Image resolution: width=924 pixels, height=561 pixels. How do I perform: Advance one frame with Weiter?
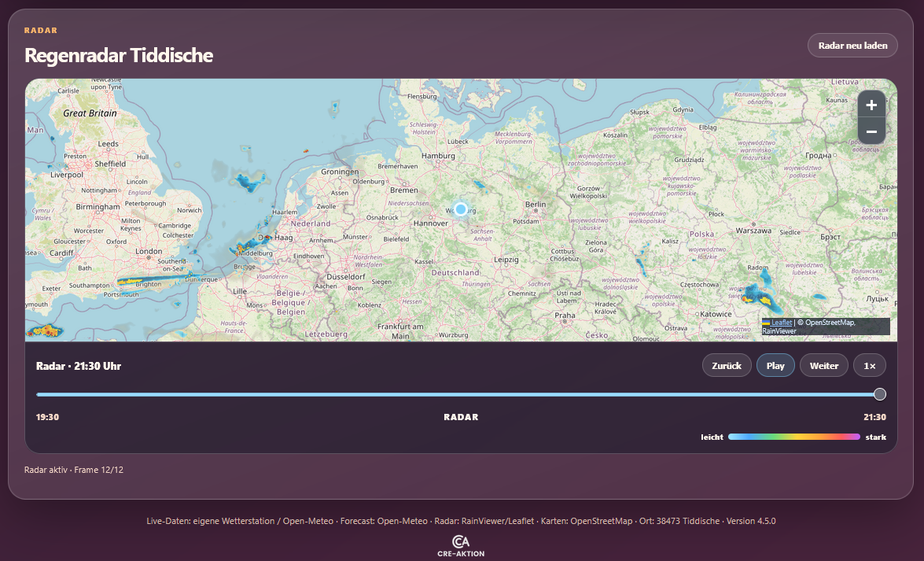tap(824, 366)
